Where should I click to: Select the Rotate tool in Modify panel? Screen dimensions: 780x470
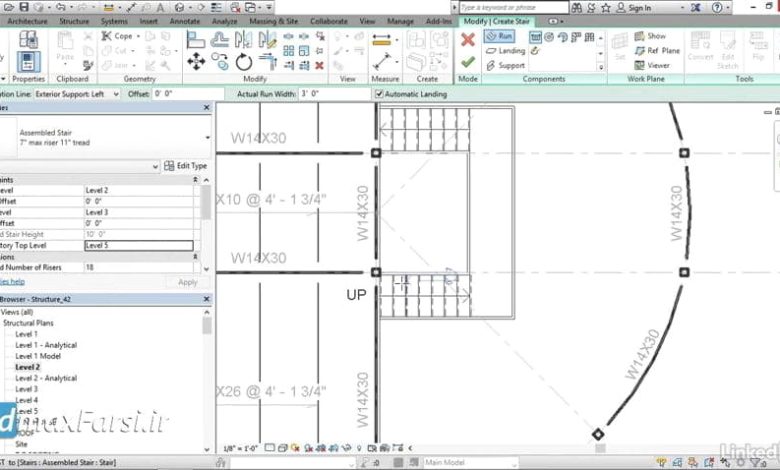[x=244, y=62]
